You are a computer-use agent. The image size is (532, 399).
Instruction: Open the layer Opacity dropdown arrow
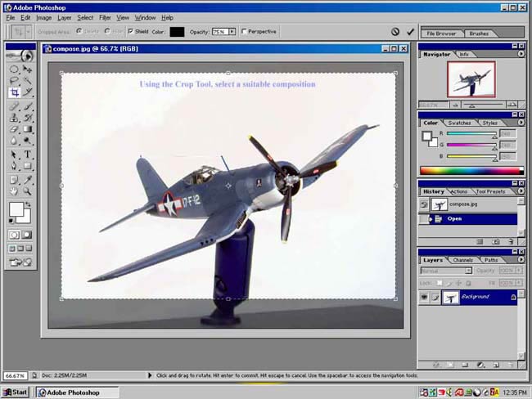[519, 271]
